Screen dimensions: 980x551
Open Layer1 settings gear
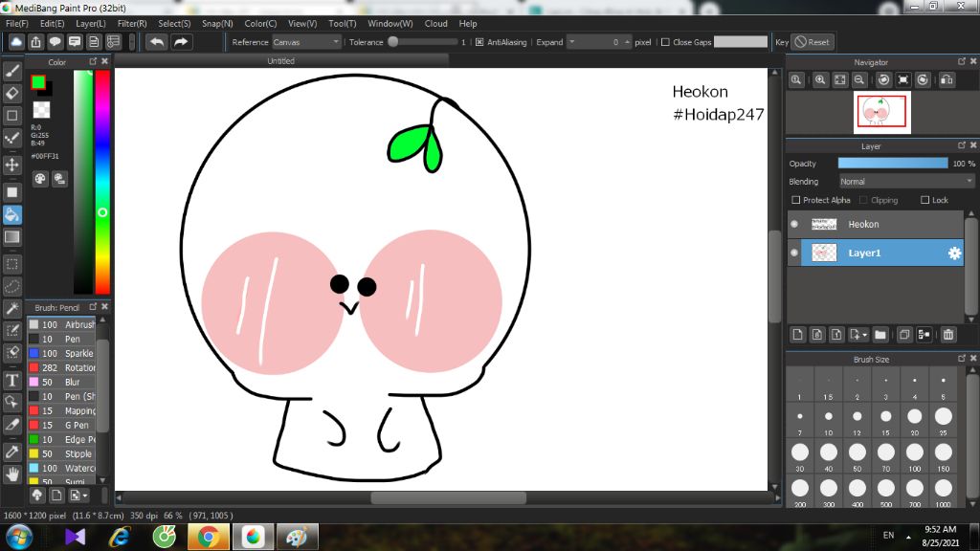954,253
